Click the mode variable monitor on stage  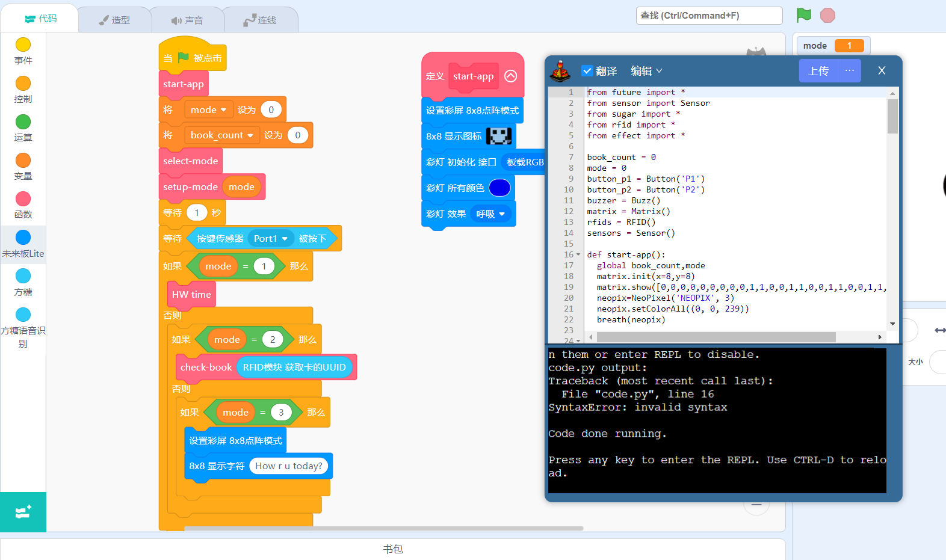click(x=833, y=46)
